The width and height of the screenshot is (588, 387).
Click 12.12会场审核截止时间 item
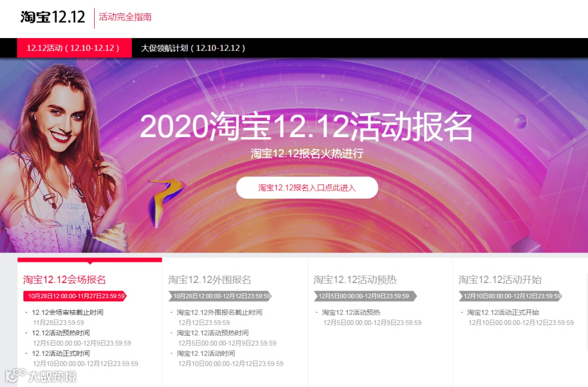tap(68, 312)
